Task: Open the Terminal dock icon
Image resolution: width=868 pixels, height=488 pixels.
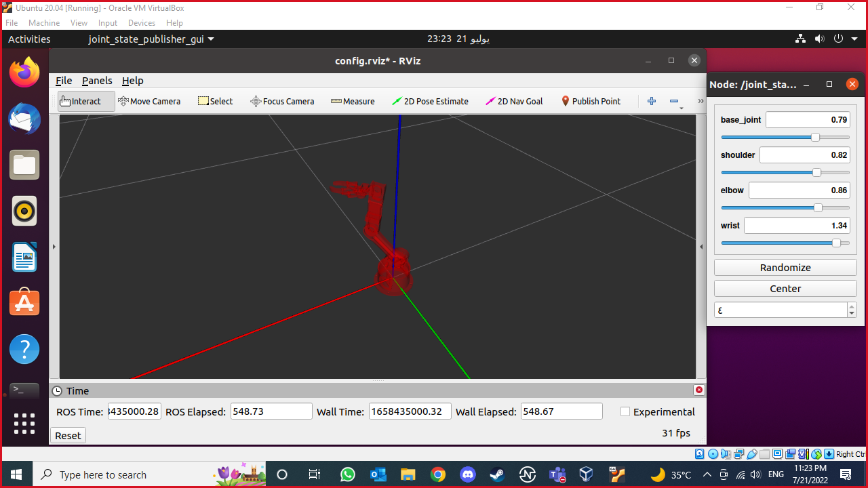Action: point(24,390)
